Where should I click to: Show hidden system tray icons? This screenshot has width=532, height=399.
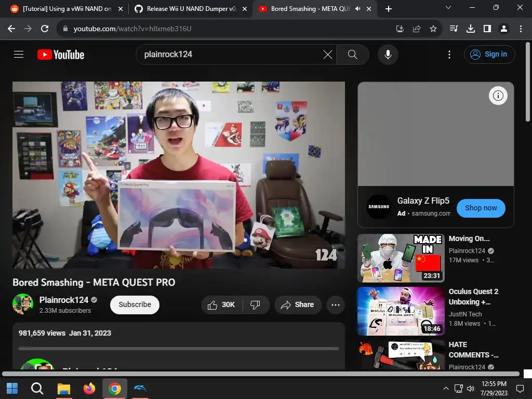446,389
